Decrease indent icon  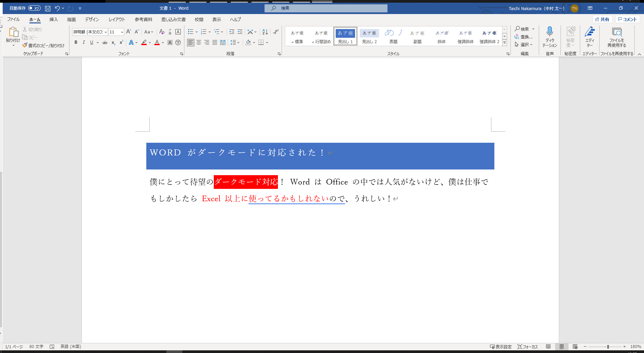(232, 32)
